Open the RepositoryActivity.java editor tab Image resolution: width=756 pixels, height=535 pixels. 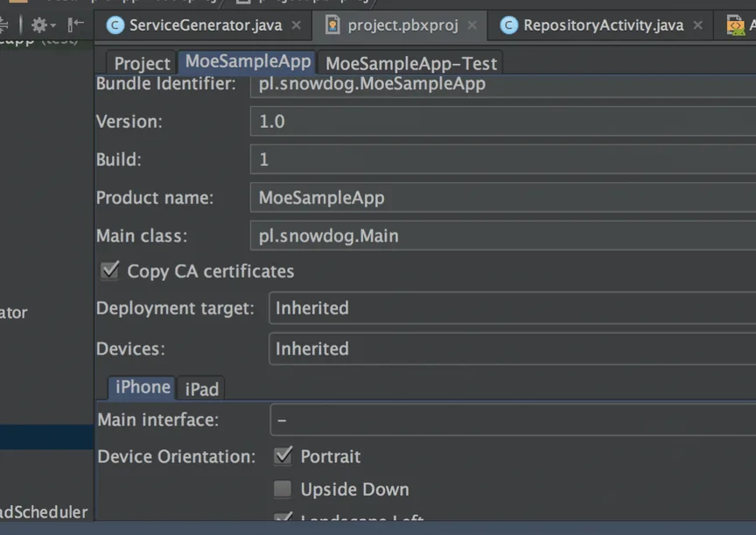point(601,25)
